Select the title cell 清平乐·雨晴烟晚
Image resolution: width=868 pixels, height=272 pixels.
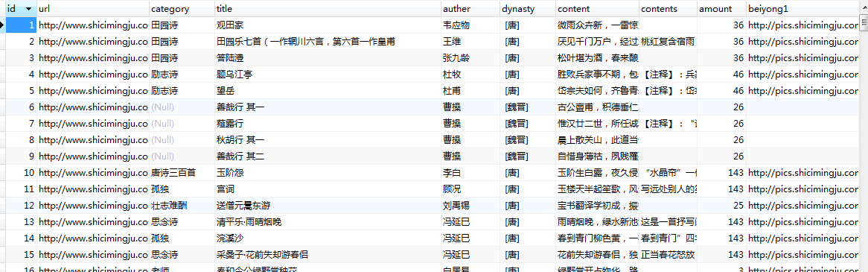[328, 221]
